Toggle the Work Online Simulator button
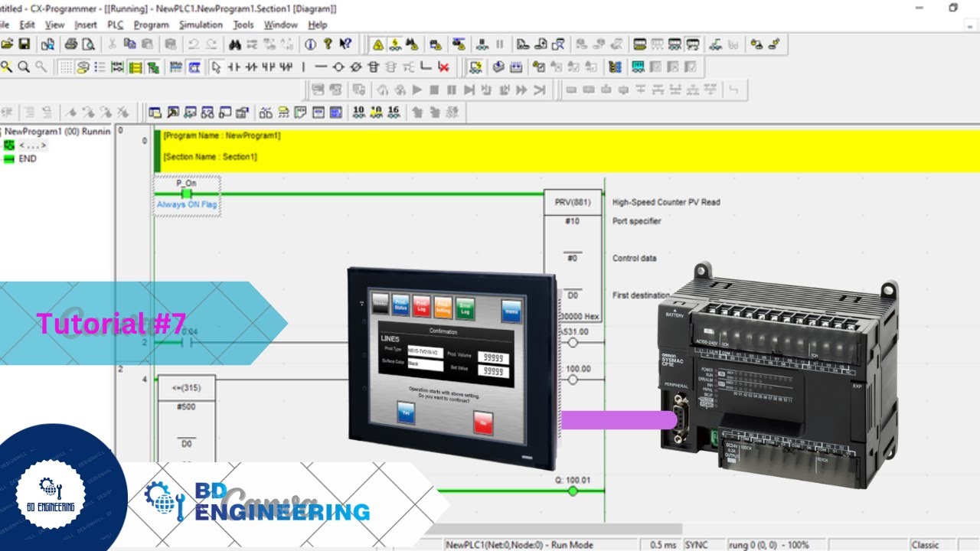The height and width of the screenshot is (551, 980). click(475, 67)
